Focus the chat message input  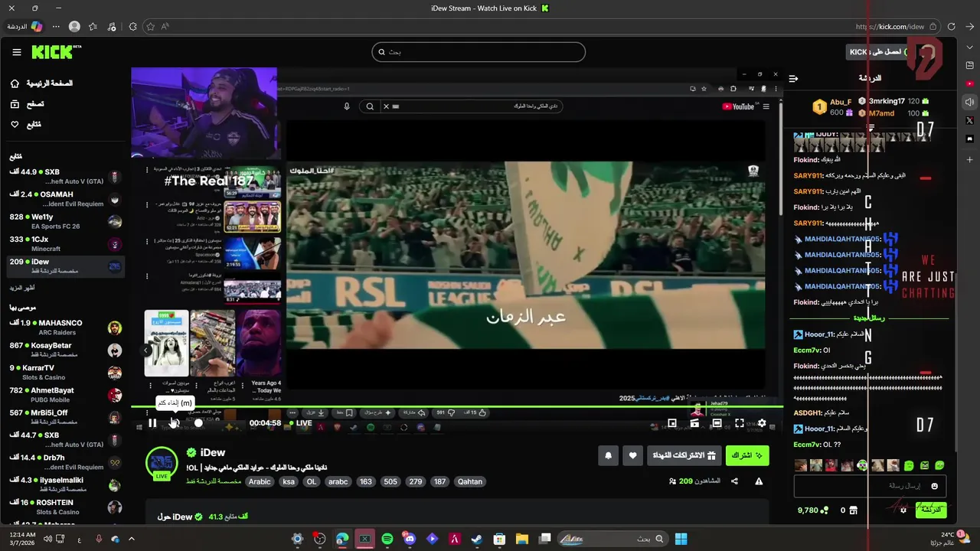click(869, 486)
